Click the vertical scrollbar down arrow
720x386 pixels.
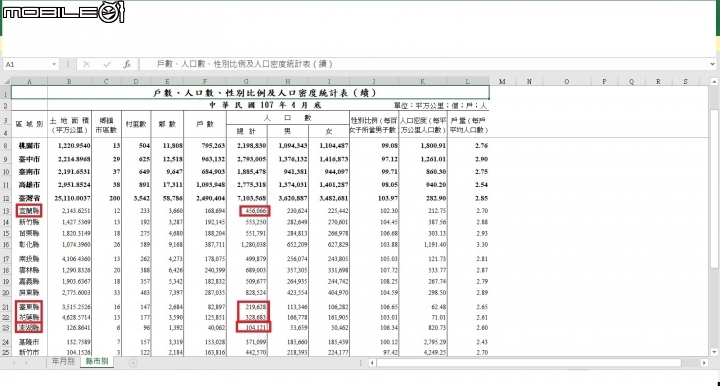pyautogui.click(x=714, y=352)
